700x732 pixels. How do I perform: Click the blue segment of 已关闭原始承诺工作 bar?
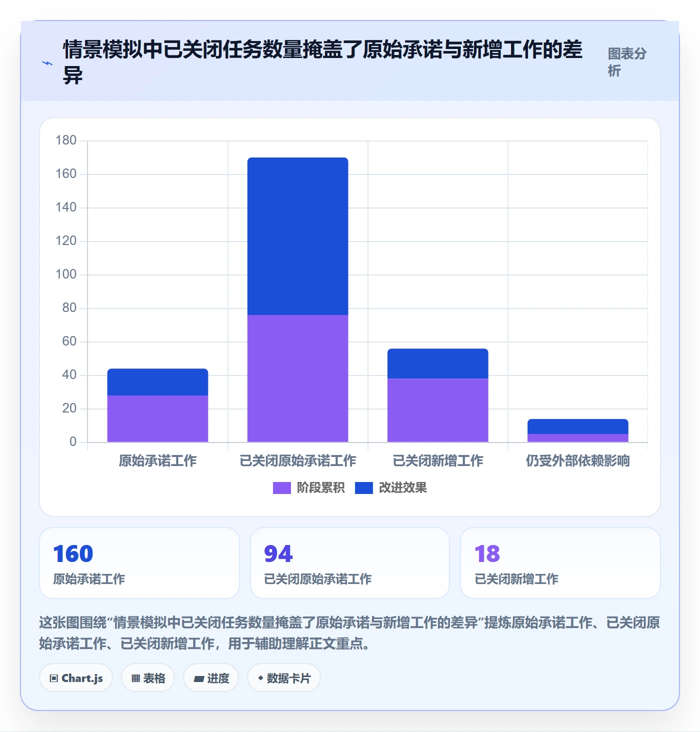point(297,236)
